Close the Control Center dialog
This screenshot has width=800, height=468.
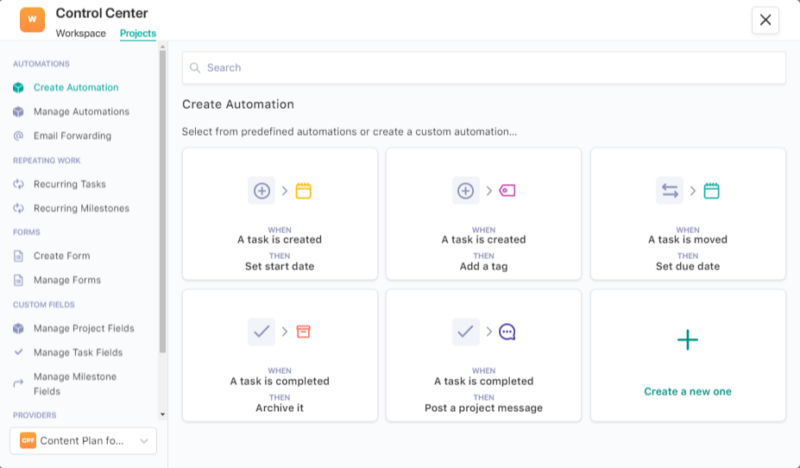click(x=765, y=20)
